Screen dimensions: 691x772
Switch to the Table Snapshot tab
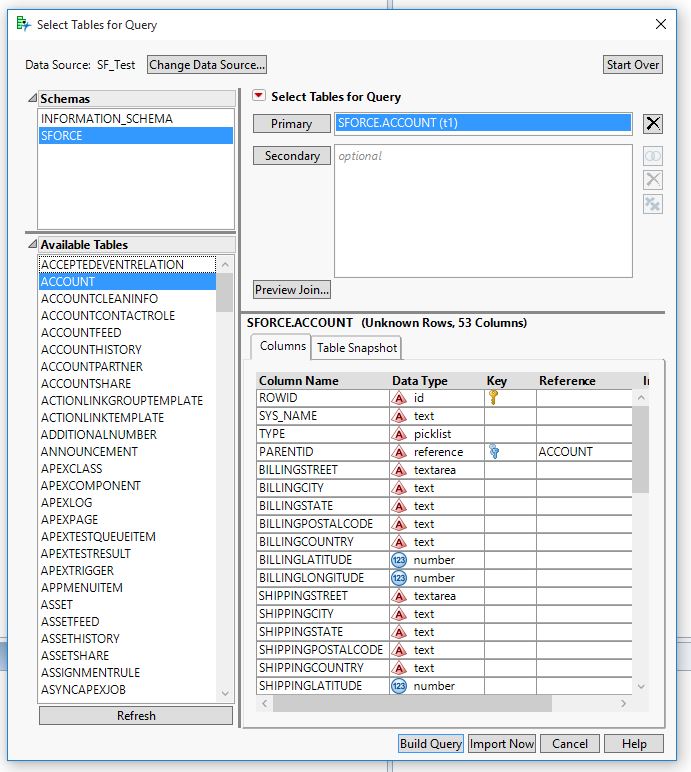pos(357,348)
